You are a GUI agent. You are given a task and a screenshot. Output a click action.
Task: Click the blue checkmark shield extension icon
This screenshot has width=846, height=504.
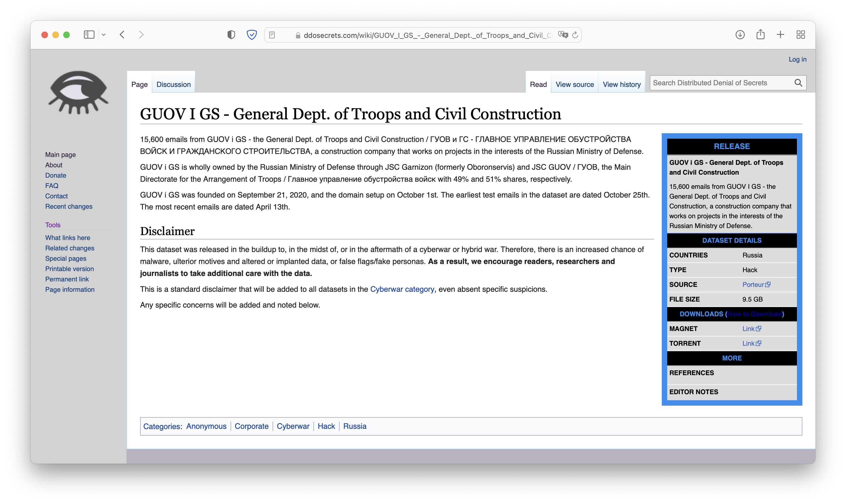click(251, 35)
